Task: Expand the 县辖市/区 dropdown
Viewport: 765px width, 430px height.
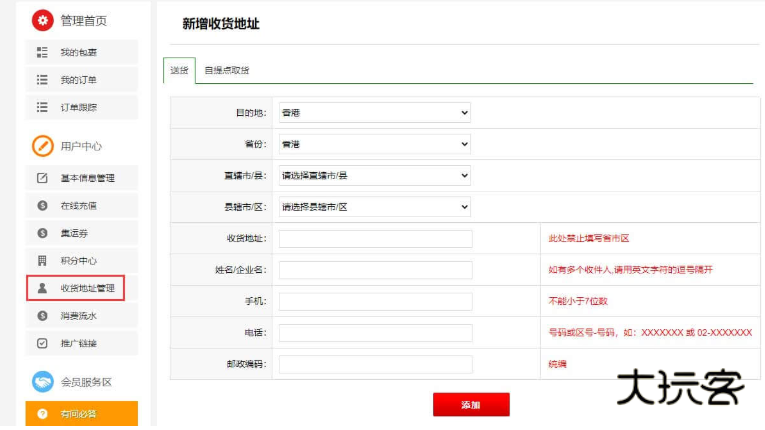Action: point(373,207)
